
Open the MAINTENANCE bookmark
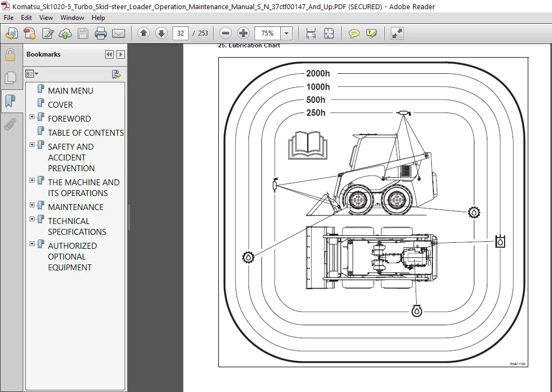point(75,207)
